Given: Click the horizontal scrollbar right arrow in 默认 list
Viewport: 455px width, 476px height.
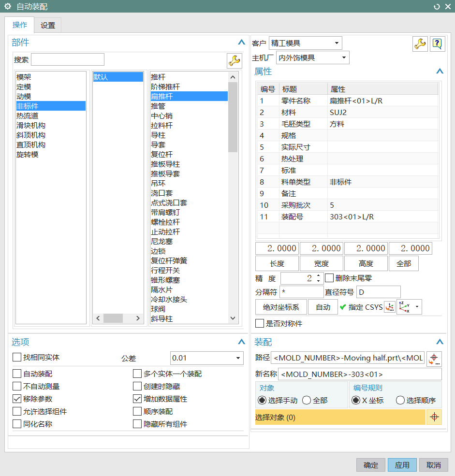Looking at the screenshot, I should (138, 318).
